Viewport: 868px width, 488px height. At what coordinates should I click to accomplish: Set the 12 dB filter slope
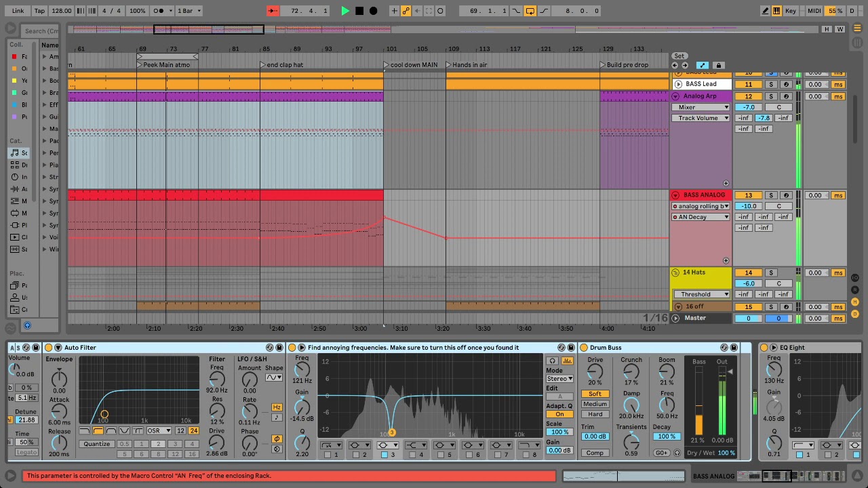coord(180,431)
